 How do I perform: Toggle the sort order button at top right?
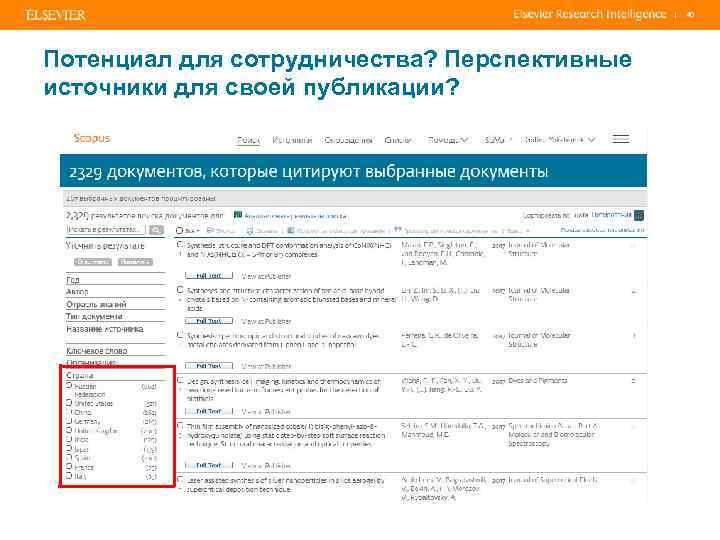coord(639,215)
